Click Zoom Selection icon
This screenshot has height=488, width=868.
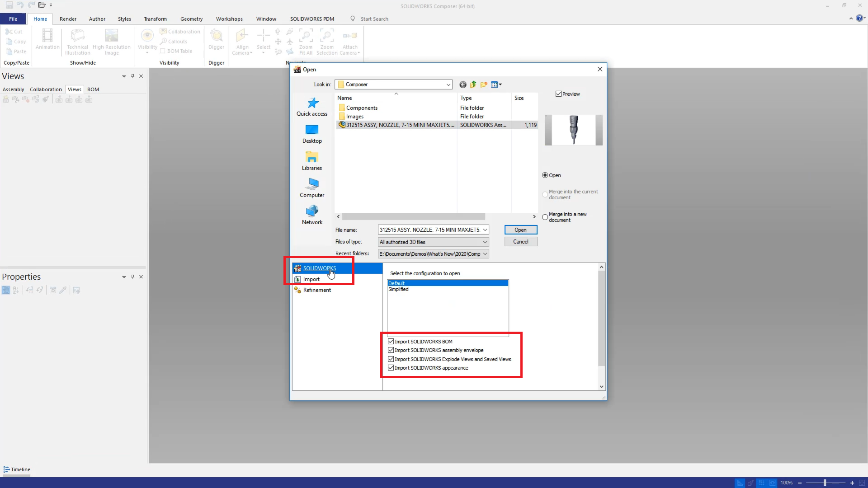coord(327,42)
